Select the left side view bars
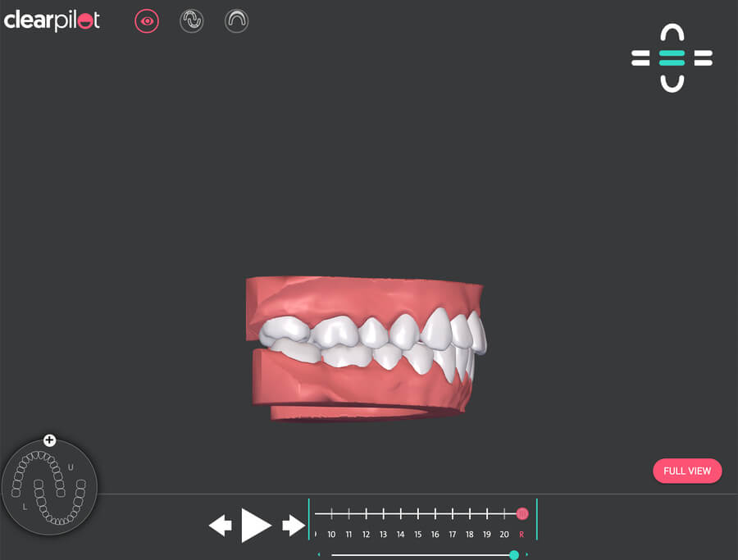Screen dimensions: 738x560 [x=640, y=58]
